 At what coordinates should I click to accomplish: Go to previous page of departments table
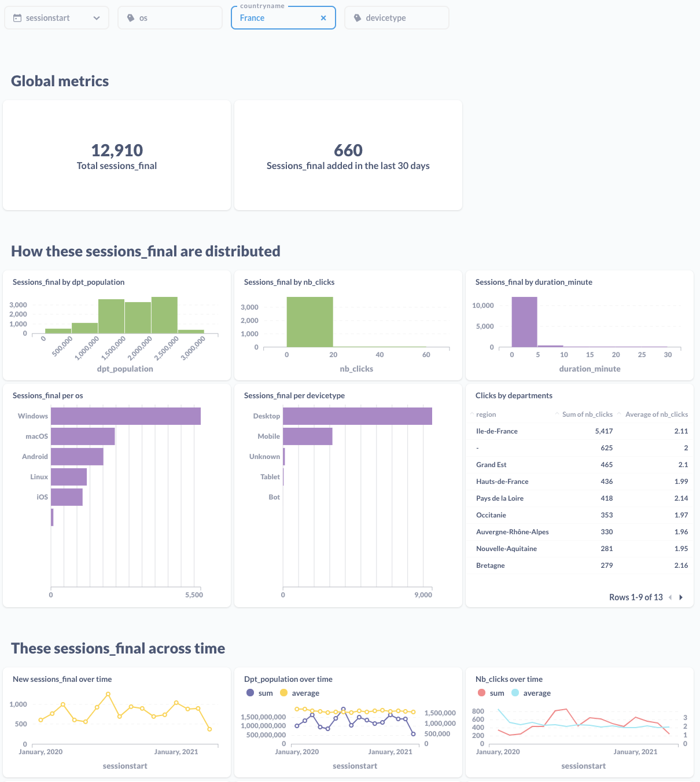coord(670,597)
